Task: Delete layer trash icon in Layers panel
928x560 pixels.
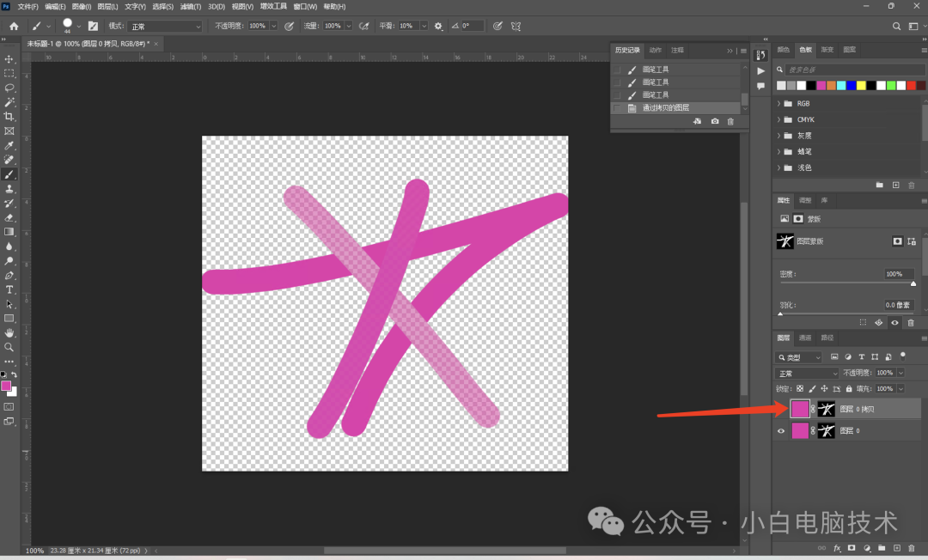Action: coord(912,548)
